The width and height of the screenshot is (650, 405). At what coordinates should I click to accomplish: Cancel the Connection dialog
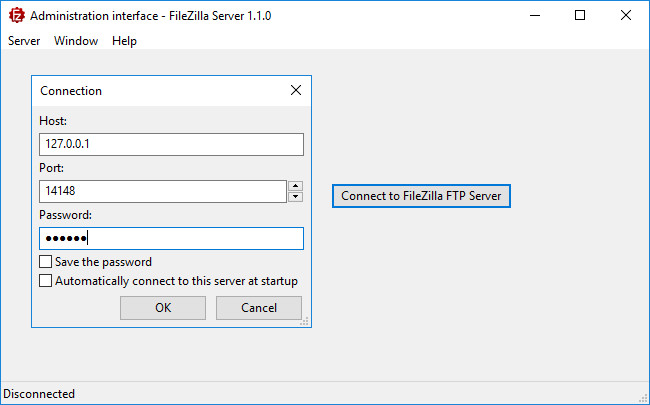click(x=259, y=308)
